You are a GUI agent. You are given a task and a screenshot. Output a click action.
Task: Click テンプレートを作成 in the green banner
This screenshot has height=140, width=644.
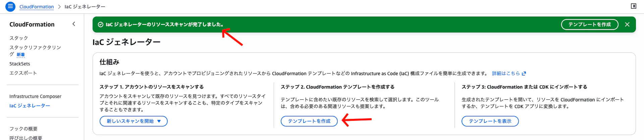(590, 25)
